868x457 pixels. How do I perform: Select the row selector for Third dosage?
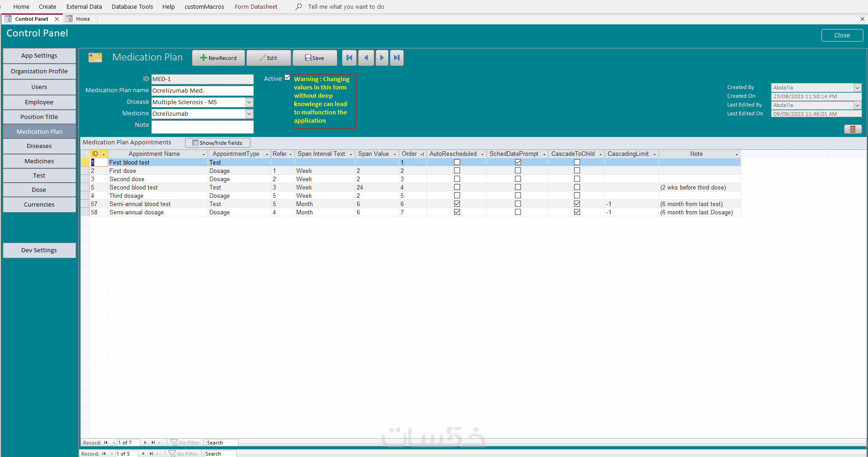pos(85,196)
